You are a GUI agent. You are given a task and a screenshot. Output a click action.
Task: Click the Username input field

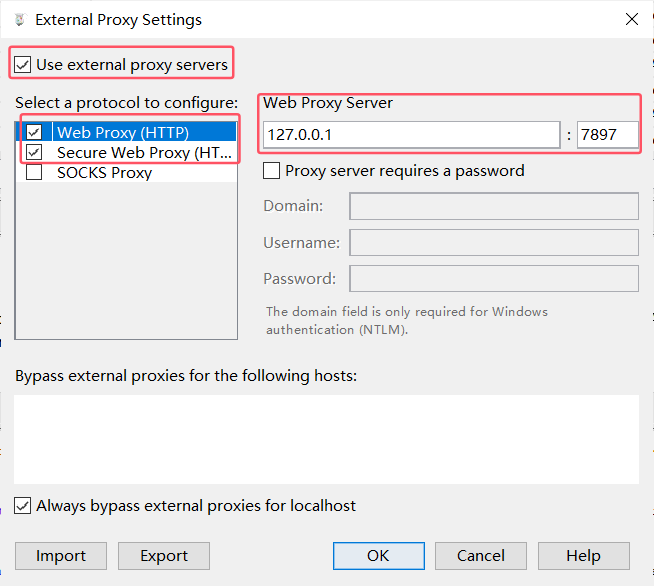pos(493,242)
